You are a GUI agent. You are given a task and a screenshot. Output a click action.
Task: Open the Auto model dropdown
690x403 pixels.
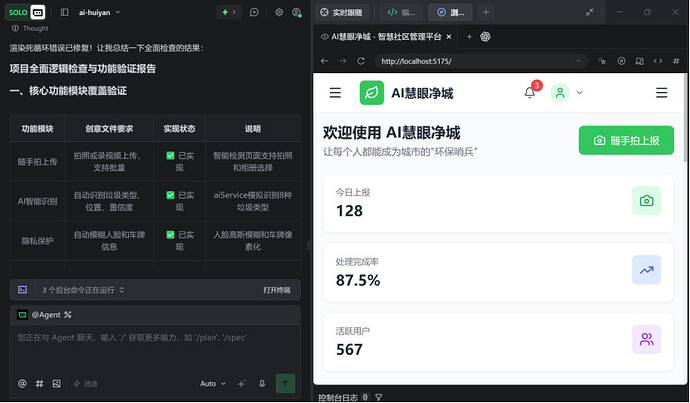point(213,384)
